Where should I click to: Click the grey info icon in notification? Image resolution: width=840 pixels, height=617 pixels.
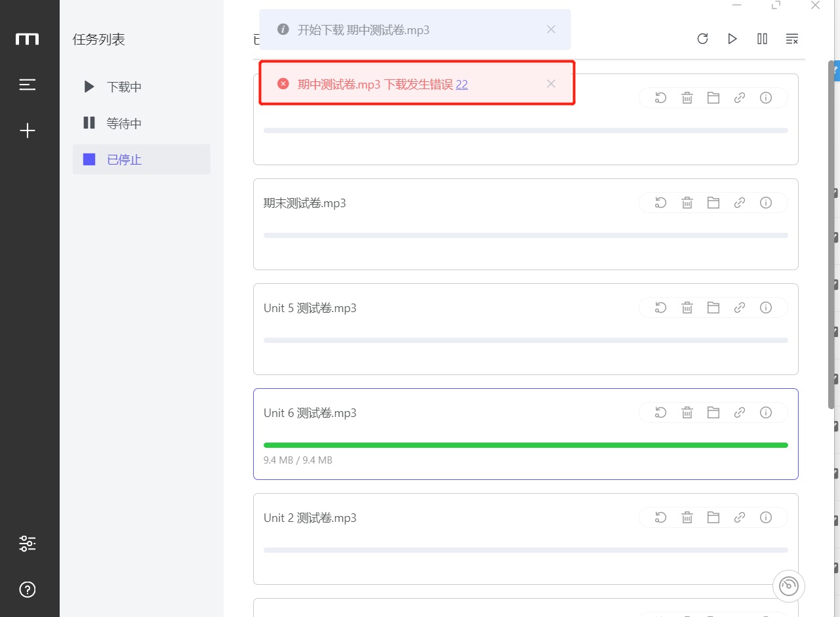283,30
